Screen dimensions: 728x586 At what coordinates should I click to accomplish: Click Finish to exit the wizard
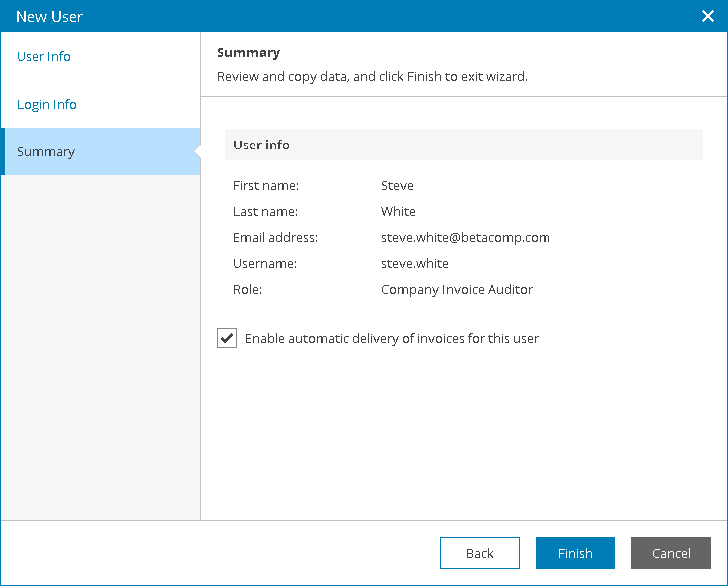575,553
